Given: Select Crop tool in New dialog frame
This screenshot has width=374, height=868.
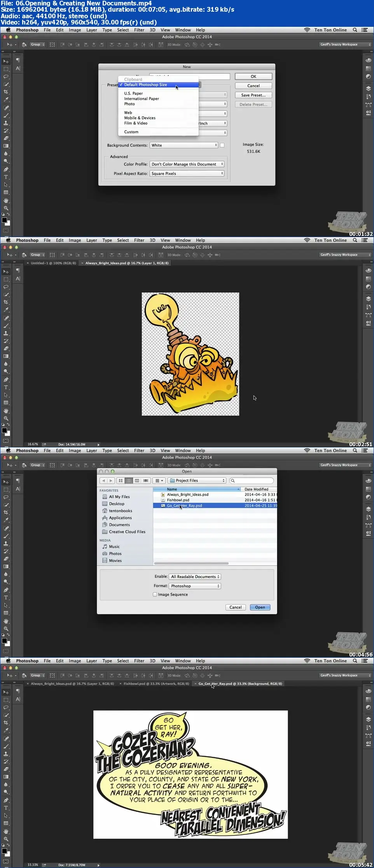Looking at the screenshot, I should coord(6,92).
